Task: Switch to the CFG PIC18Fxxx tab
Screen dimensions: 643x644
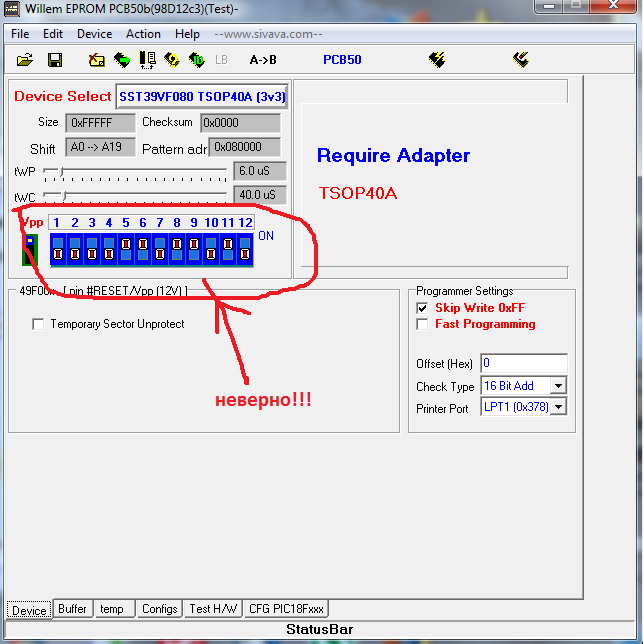Action: (x=286, y=609)
